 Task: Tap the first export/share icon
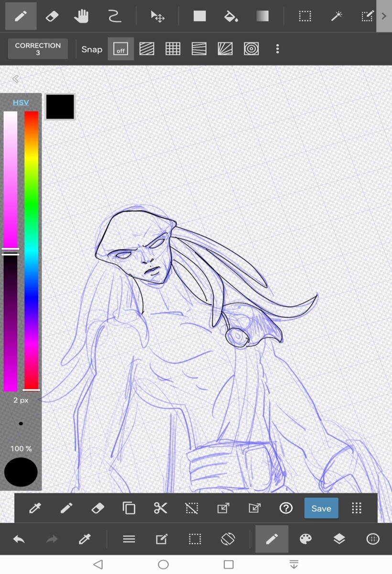point(223,508)
